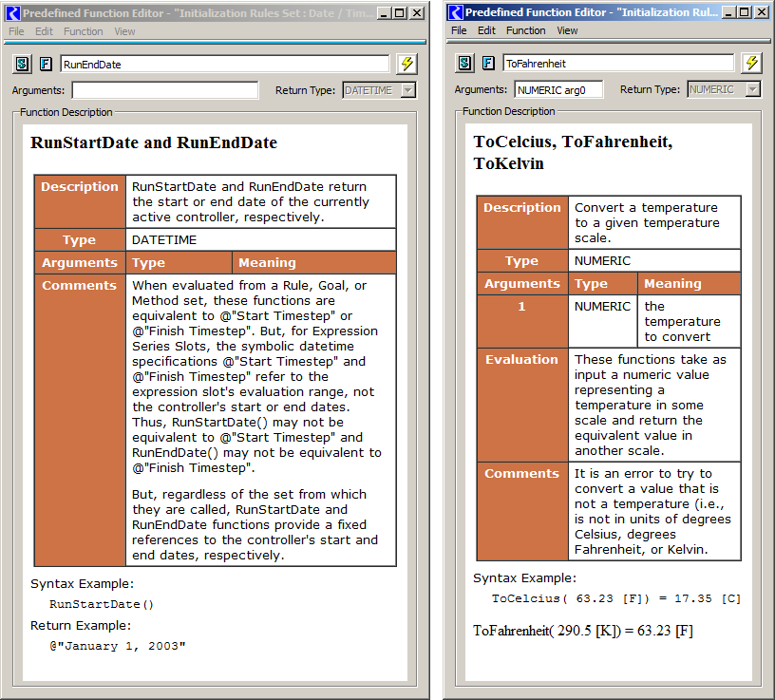The width and height of the screenshot is (775, 700).
Task: Open the NUMERIC Return Type dropdown
Action: click(x=724, y=89)
